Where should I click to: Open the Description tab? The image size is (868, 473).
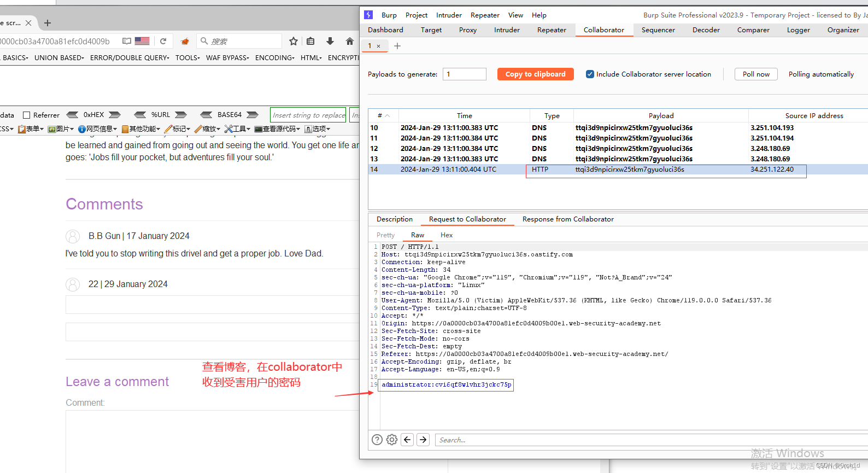[x=395, y=219]
